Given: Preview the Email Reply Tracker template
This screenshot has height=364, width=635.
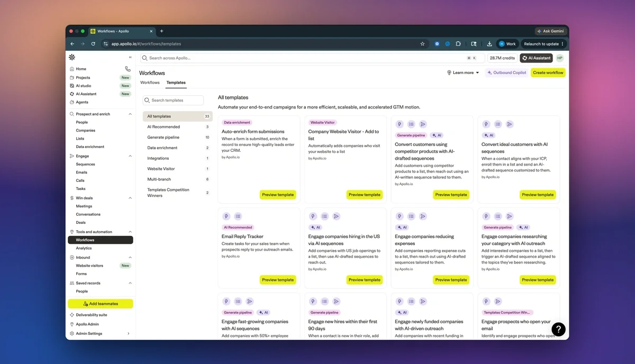Looking at the screenshot, I should click(x=278, y=280).
